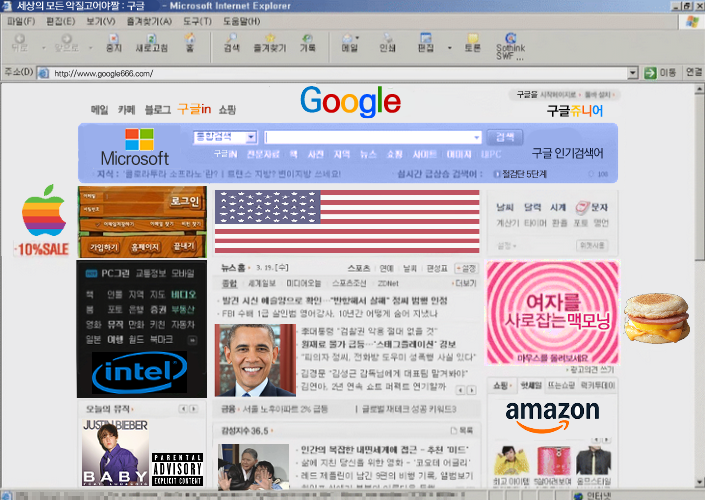Open the Discuss (토론) toolbar icon
The width and height of the screenshot is (705, 500).
click(x=472, y=39)
